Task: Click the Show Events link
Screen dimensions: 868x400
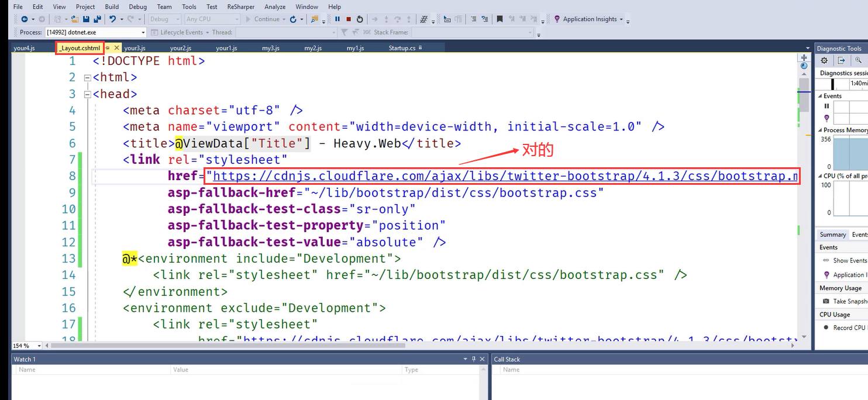Action: [x=850, y=260]
